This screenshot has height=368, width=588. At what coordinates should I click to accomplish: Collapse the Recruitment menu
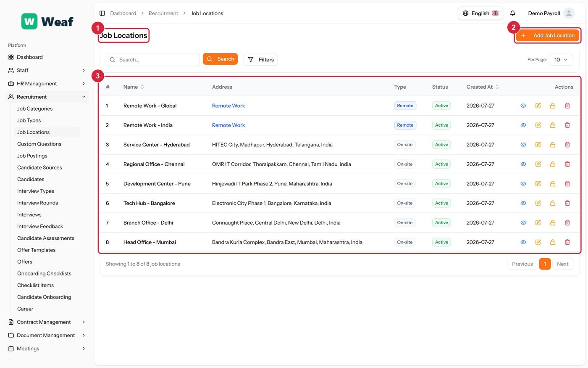47,97
